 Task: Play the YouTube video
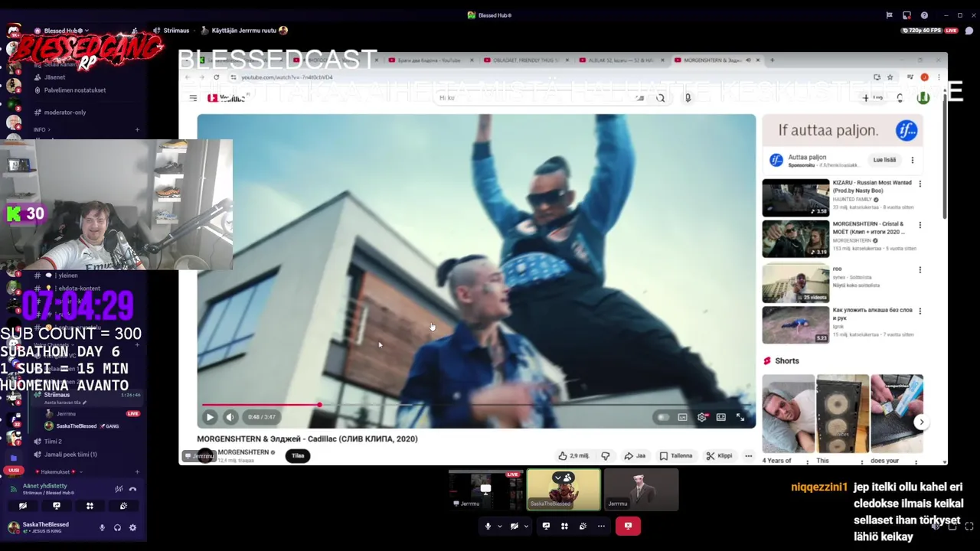click(x=210, y=417)
